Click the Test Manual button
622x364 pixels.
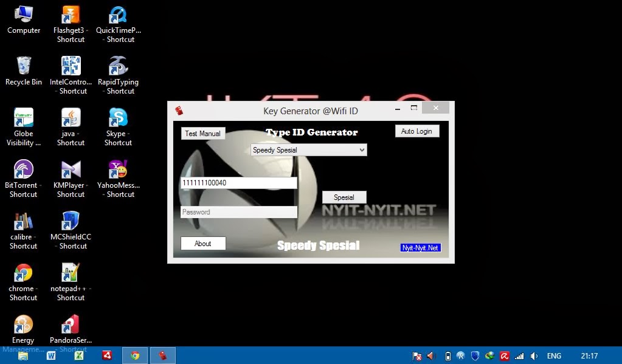[203, 133]
